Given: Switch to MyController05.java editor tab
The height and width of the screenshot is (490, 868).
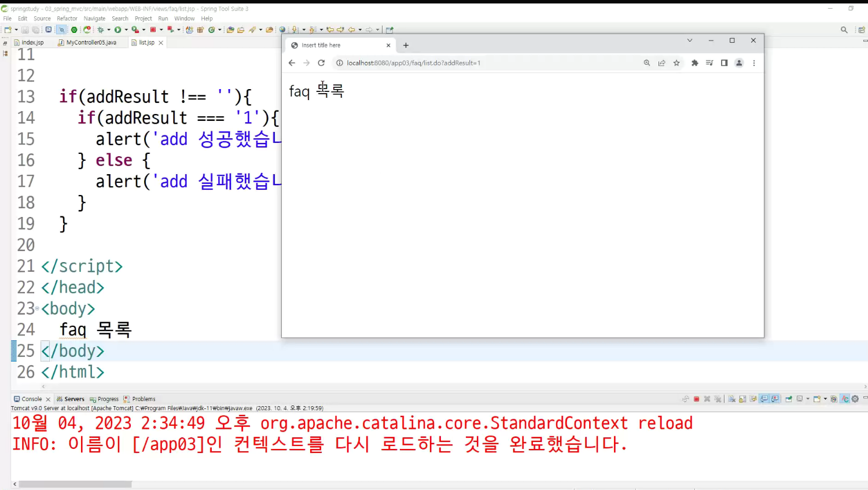Looking at the screenshot, I should [87, 42].
